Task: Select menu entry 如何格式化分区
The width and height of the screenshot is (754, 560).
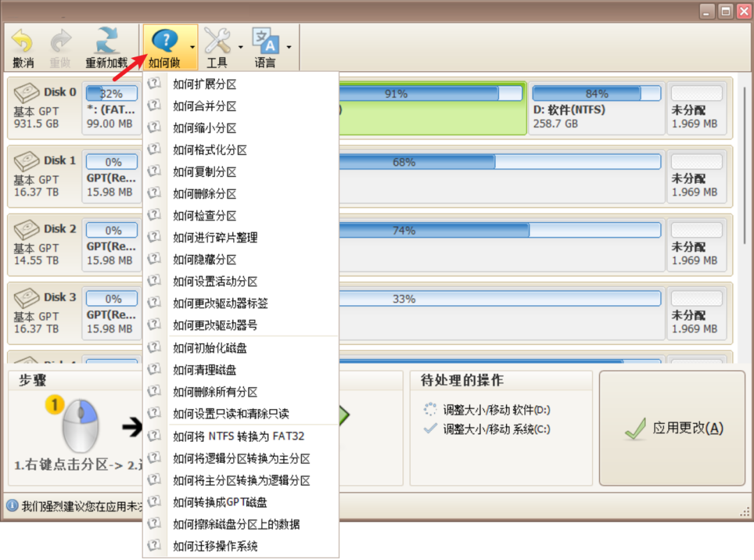Action: coord(241,150)
